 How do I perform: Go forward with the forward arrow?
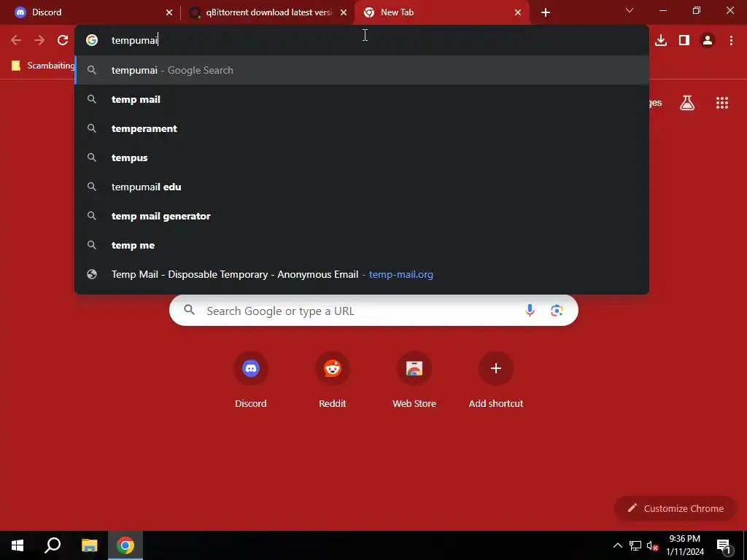click(x=39, y=41)
